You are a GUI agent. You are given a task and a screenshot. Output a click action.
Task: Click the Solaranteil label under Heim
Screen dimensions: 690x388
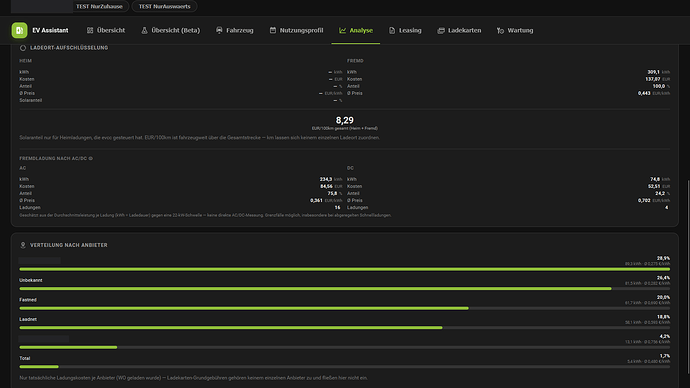tap(30, 100)
